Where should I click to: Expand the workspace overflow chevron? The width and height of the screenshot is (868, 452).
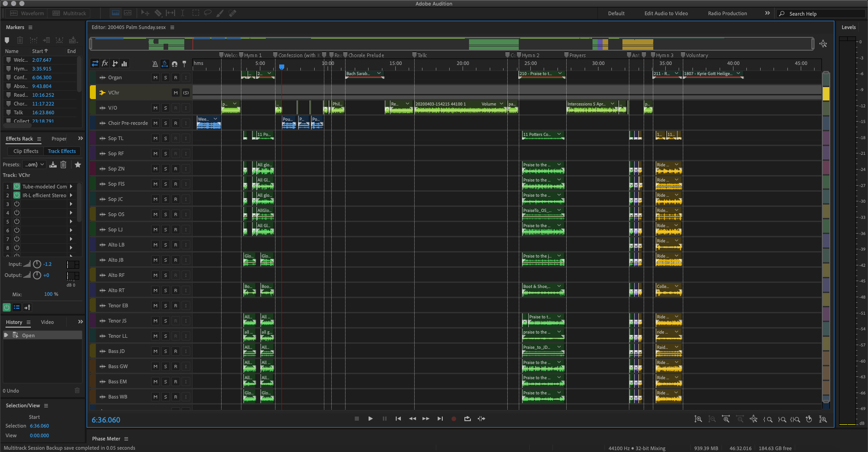pos(767,13)
